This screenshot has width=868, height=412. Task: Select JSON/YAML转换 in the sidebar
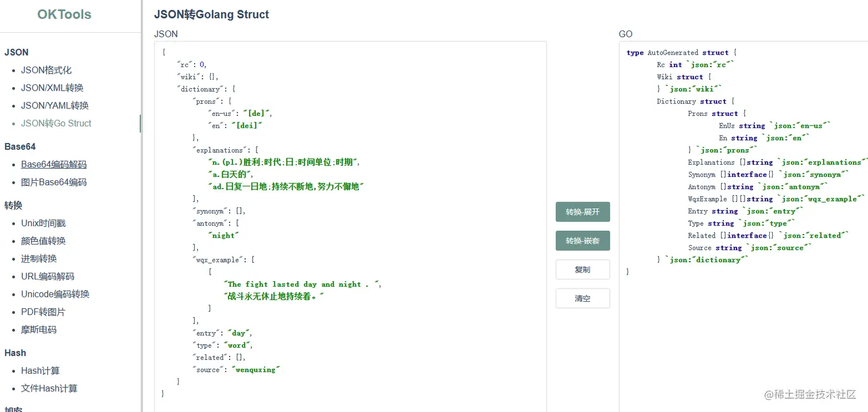tap(55, 106)
